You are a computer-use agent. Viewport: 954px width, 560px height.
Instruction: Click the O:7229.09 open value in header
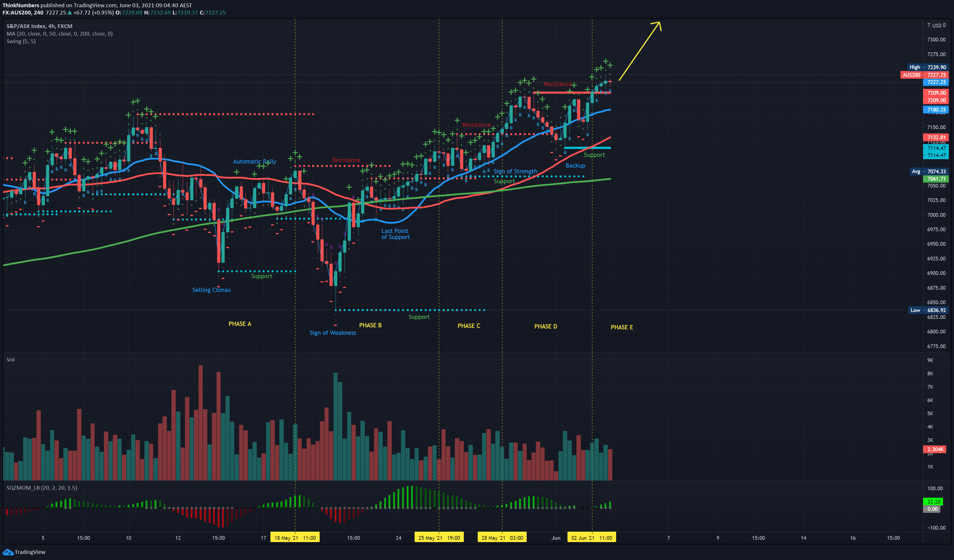coord(129,12)
